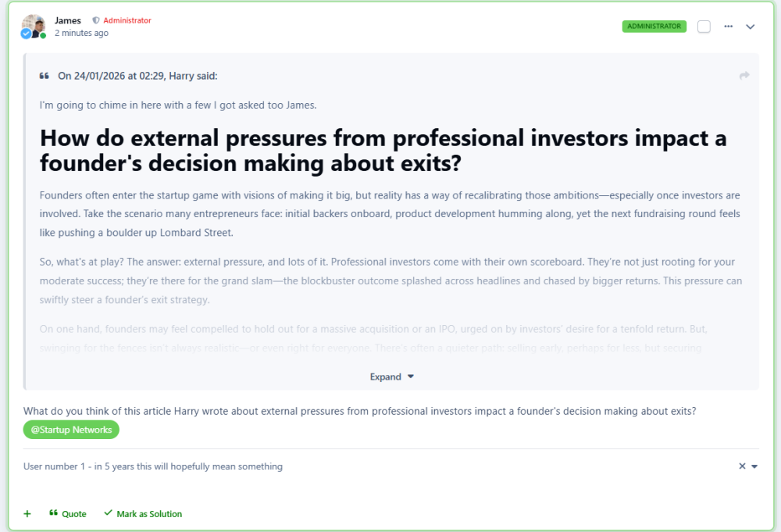Click the "2 minutes ago" timestamp
This screenshot has width=781, height=532.
coord(81,34)
